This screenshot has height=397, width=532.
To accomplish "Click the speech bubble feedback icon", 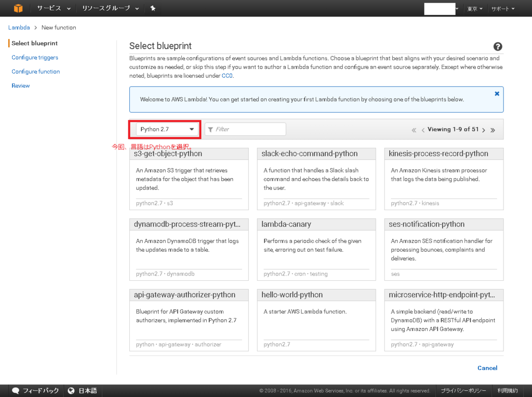I will click(16, 391).
